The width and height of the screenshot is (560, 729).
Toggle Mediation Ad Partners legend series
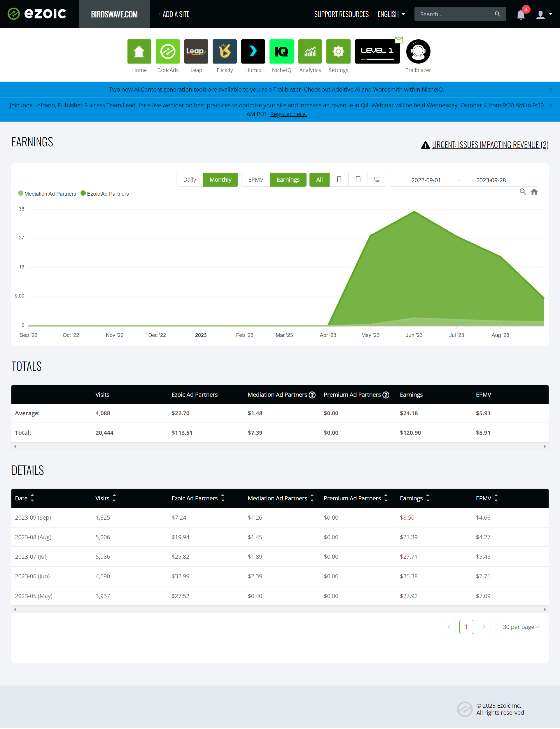pos(47,194)
